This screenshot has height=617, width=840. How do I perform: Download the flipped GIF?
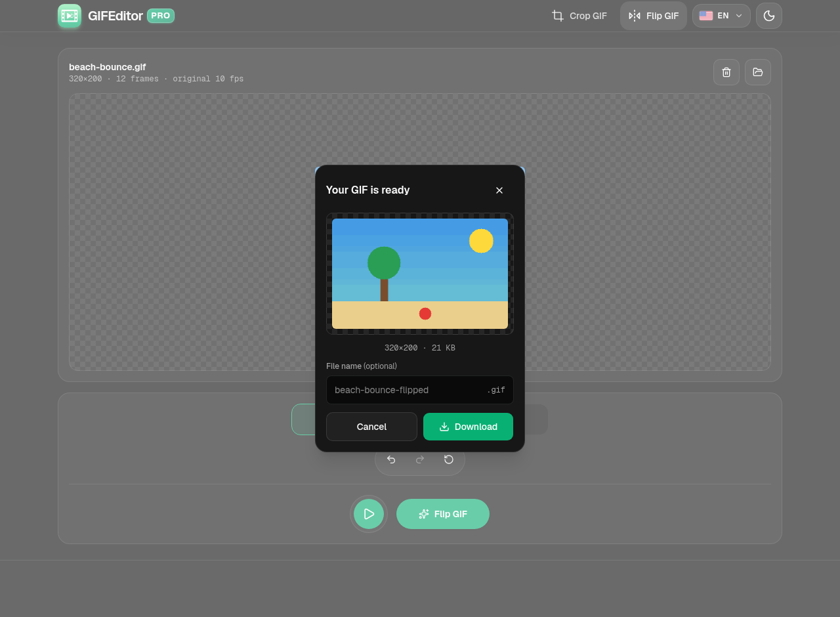469,427
